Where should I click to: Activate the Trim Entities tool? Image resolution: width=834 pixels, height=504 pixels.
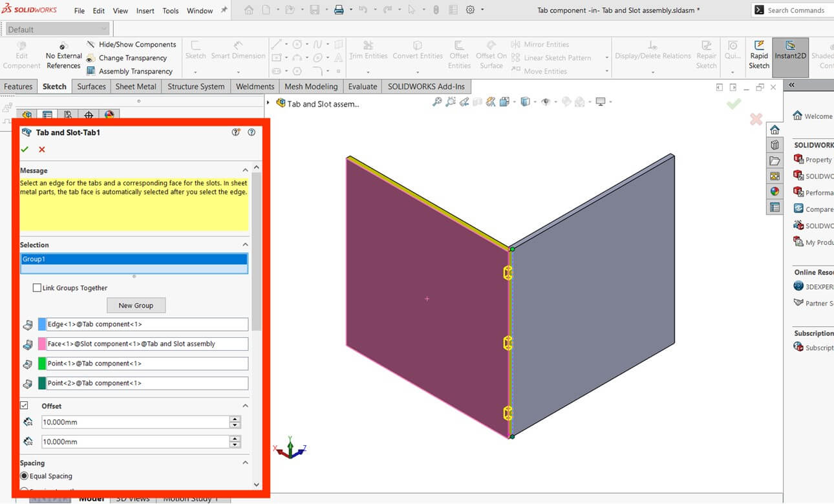pyautogui.click(x=368, y=56)
